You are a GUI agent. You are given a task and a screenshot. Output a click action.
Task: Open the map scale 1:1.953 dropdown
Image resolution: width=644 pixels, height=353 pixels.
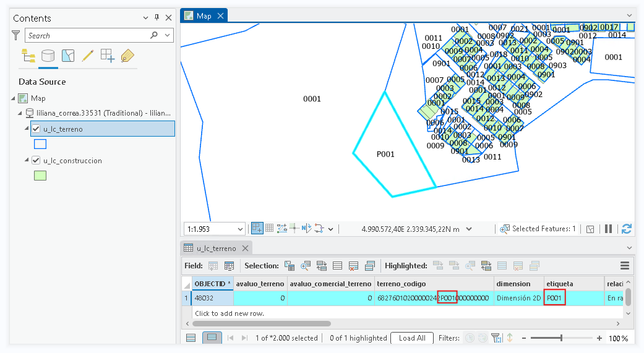pyautogui.click(x=240, y=229)
